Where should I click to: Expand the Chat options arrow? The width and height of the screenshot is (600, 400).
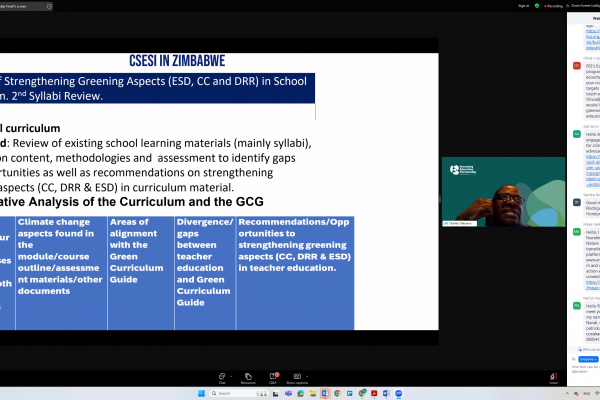pyautogui.click(x=229, y=372)
